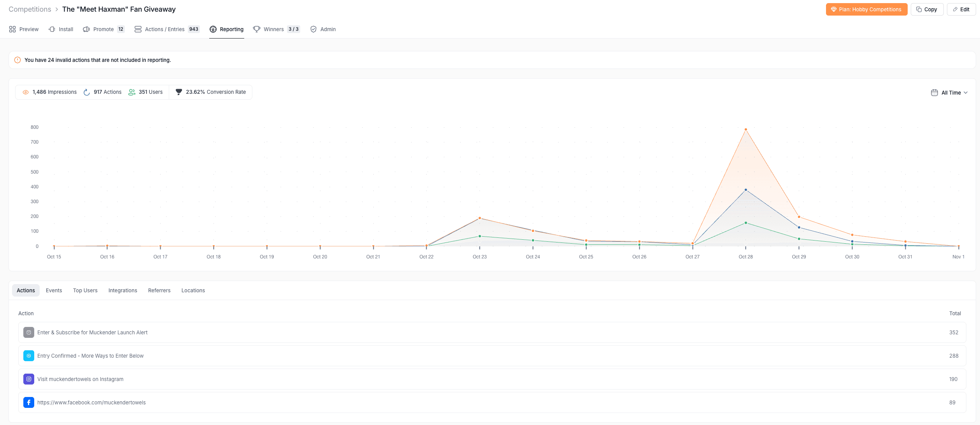Click the warning icon in invalid actions notice
This screenshot has height=425, width=980.
click(x=17, y=60)
